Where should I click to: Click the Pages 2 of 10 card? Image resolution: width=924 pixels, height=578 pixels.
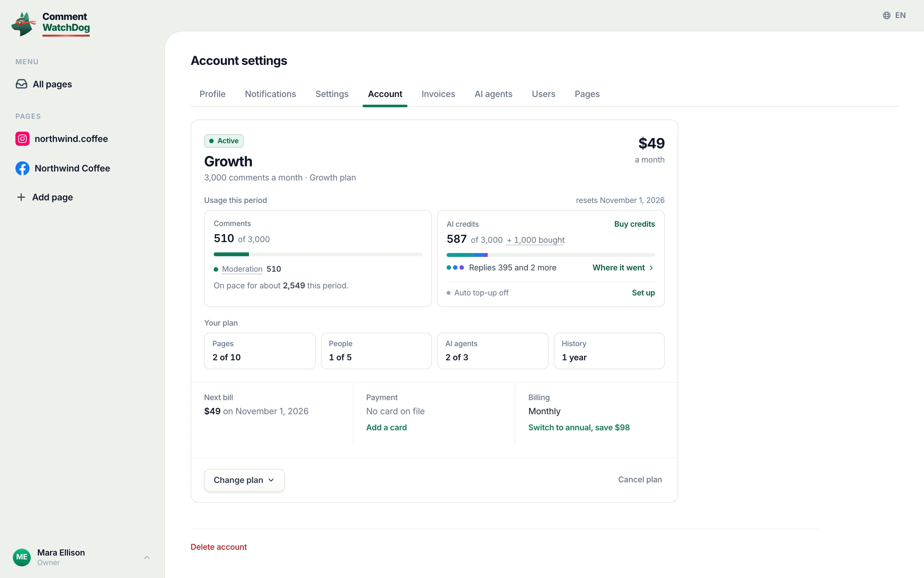pyautogui.click(x=260, y=351)
